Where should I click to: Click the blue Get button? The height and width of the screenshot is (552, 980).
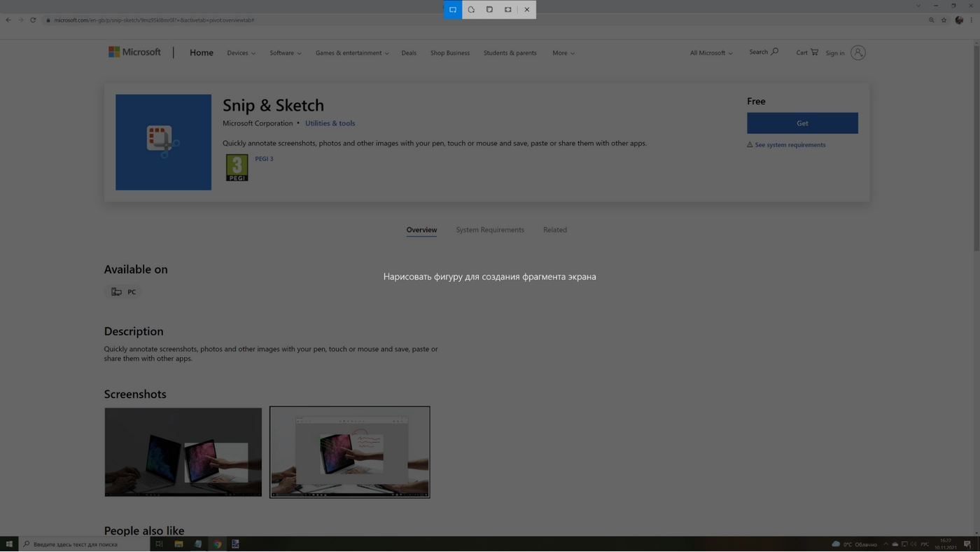802,123
